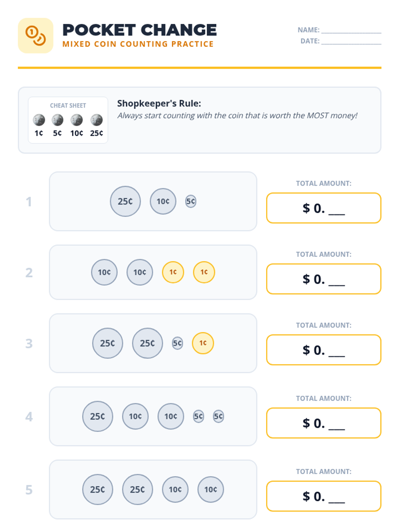
Task: Click the last 5¢ coin in problem 4
Action: (218, 416)
